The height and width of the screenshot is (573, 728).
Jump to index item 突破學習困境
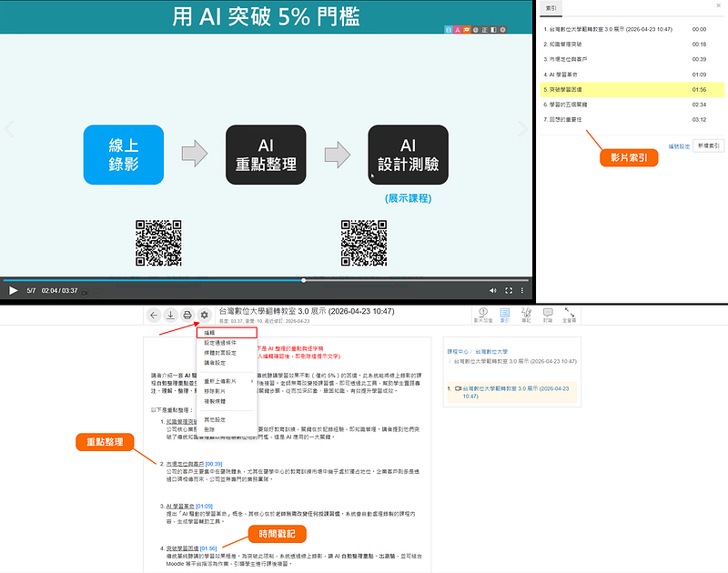[x=568, y=90]
